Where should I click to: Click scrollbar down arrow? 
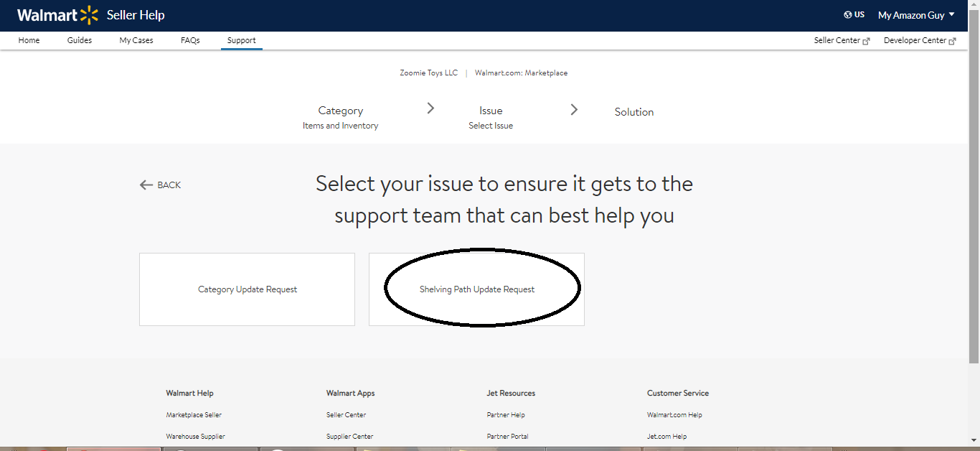pyautogui.click(x=974, y=440)
